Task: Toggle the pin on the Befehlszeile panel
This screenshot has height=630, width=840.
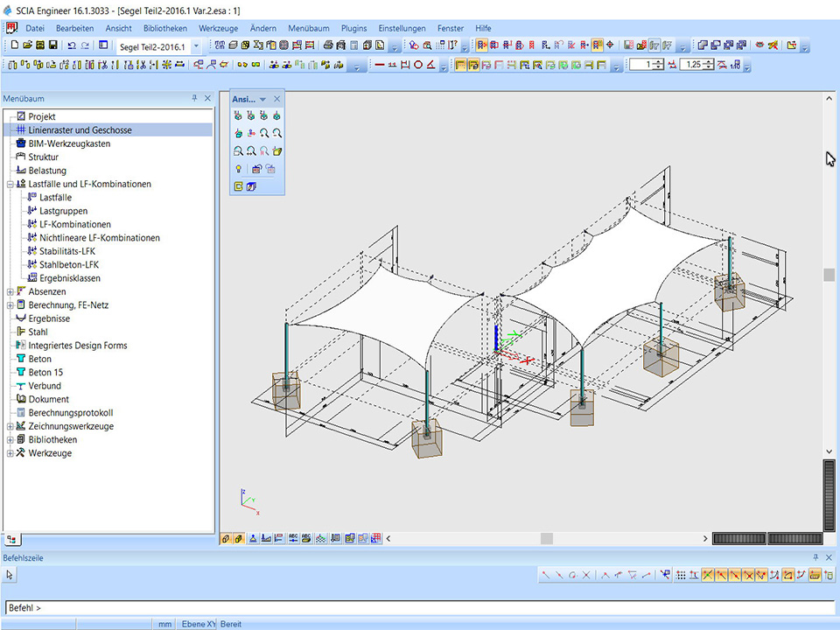Action: pos(815,557)
